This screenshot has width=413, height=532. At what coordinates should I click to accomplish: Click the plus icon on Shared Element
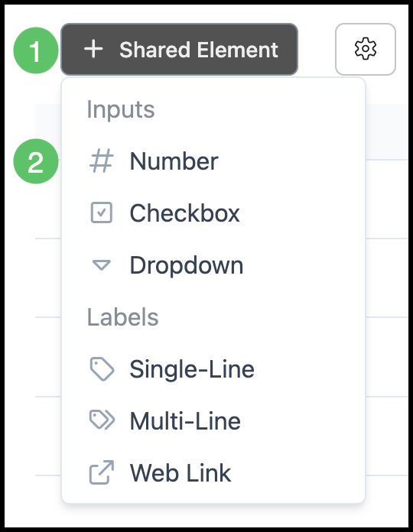[x=93, y=49]
